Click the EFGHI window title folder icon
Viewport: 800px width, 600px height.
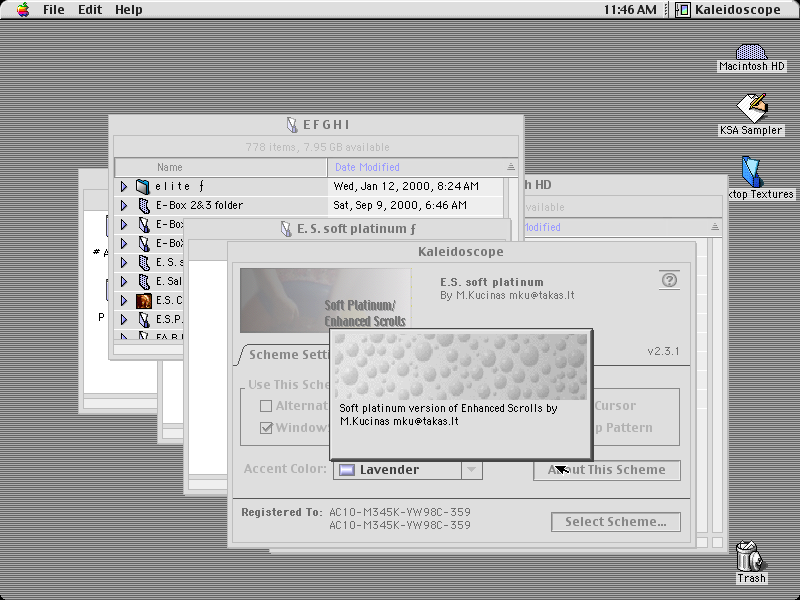(x=292, y=124)
